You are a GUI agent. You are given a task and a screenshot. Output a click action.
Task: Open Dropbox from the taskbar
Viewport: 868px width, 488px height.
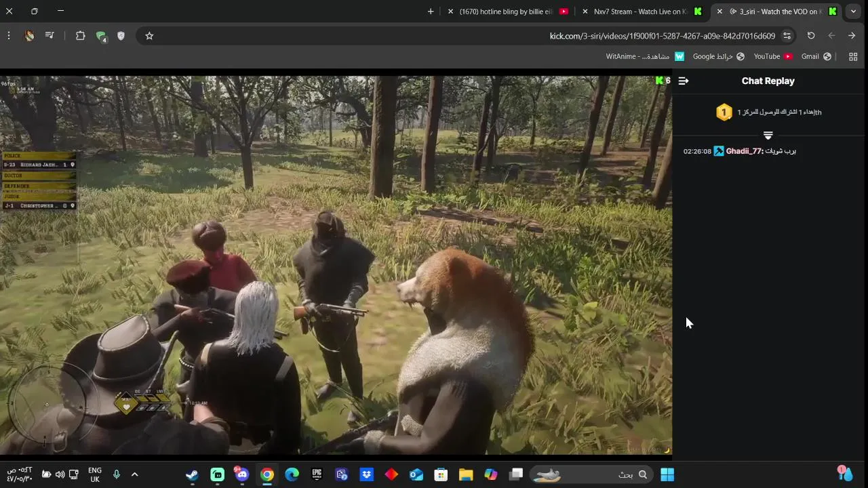pyautogui.click(x=367, y=474)
